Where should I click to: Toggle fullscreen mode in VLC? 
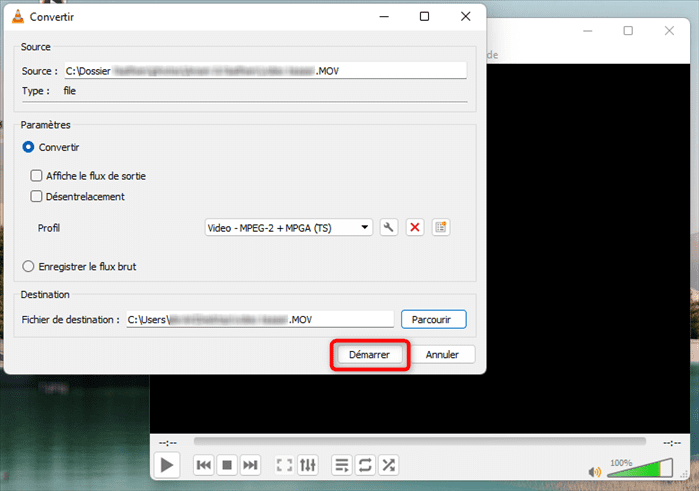click(x=284, y=465)
